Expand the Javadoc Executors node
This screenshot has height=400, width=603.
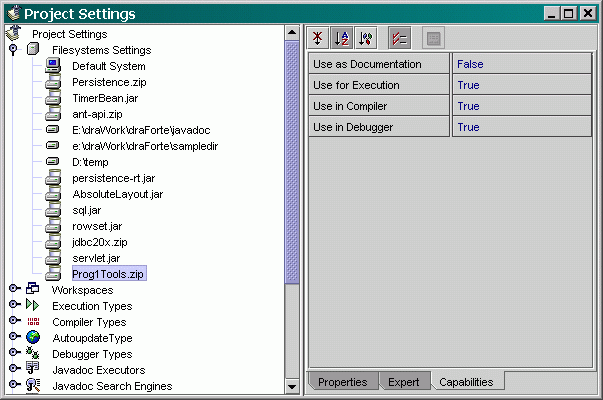tap(14, 370)
